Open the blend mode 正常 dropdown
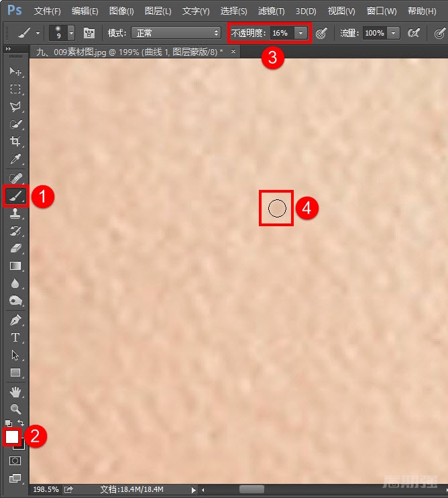Screen dimensions: 448x498 point(176,33)
